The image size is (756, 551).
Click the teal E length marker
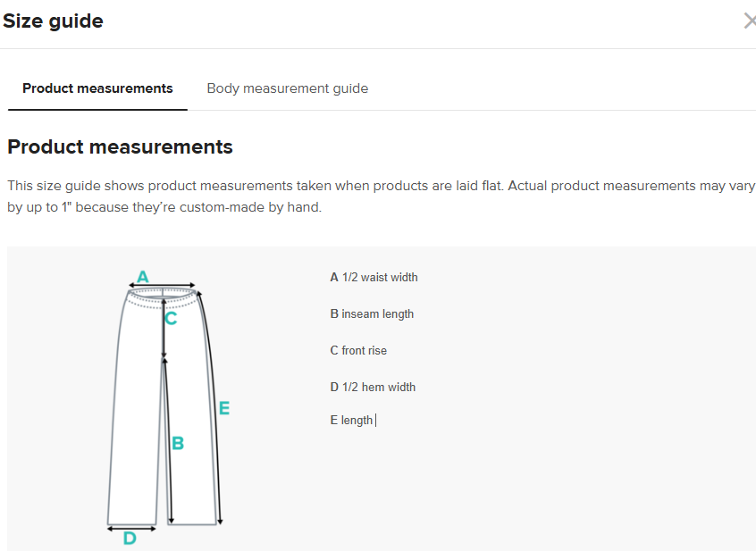click(224, 408)
